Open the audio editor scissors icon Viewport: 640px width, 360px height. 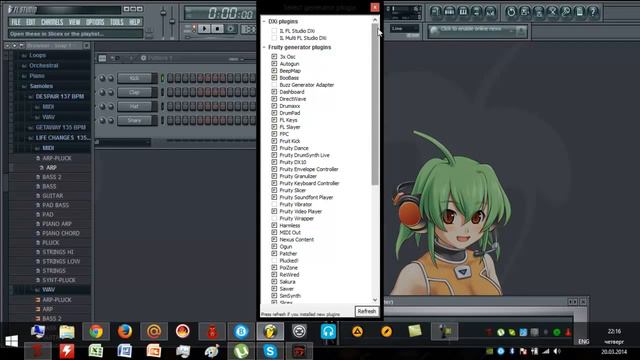[x=552, y=11]
